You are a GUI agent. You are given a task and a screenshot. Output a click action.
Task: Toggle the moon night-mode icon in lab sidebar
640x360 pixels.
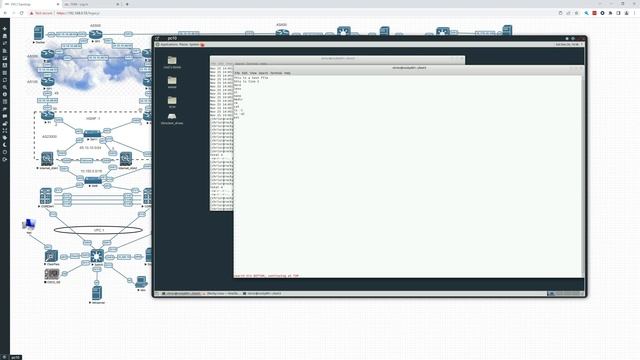[x=4, y=145]
